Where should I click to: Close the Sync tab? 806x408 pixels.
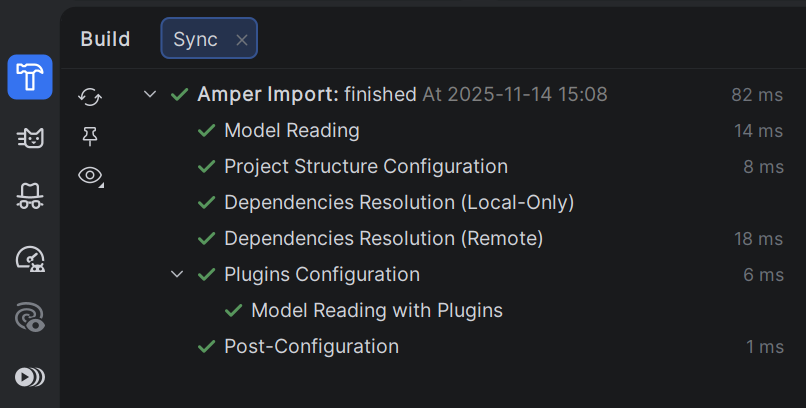click(x=241, y=40)
